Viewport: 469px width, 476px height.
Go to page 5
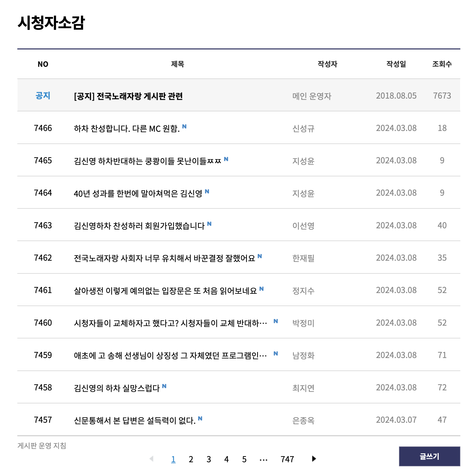244,459
